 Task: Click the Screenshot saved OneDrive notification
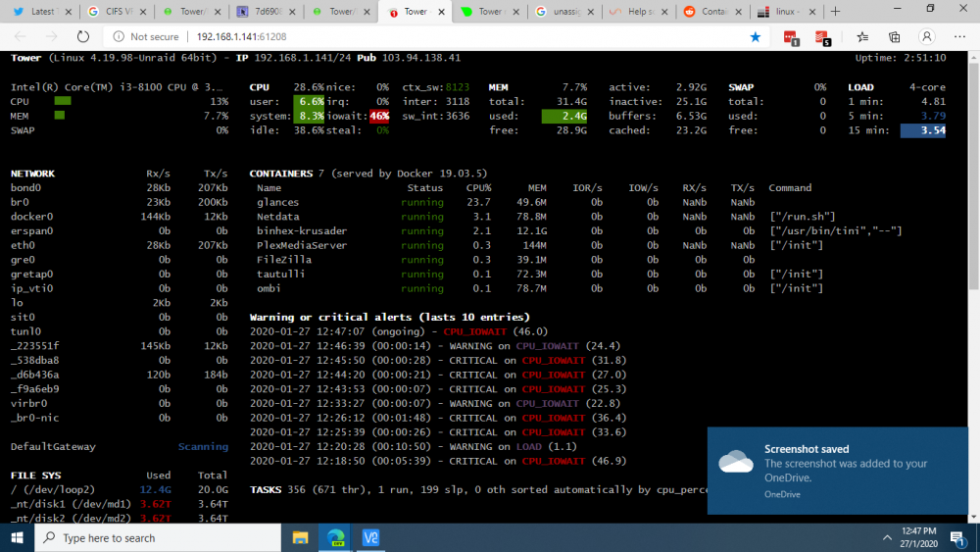coord(838,471)
